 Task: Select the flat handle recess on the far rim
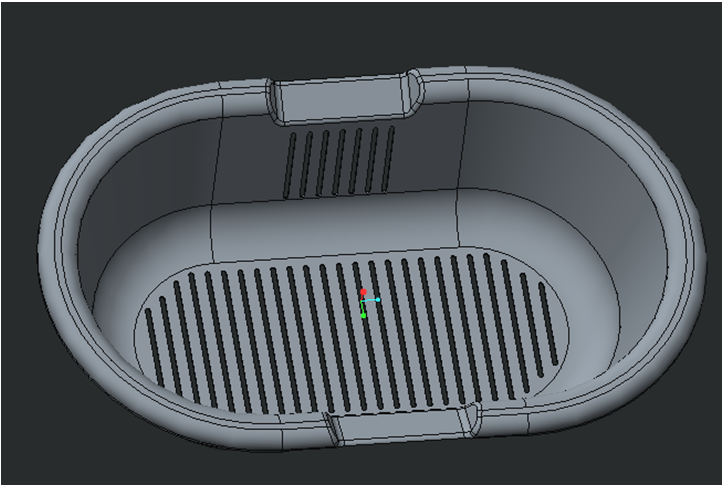tap(342, 99)
